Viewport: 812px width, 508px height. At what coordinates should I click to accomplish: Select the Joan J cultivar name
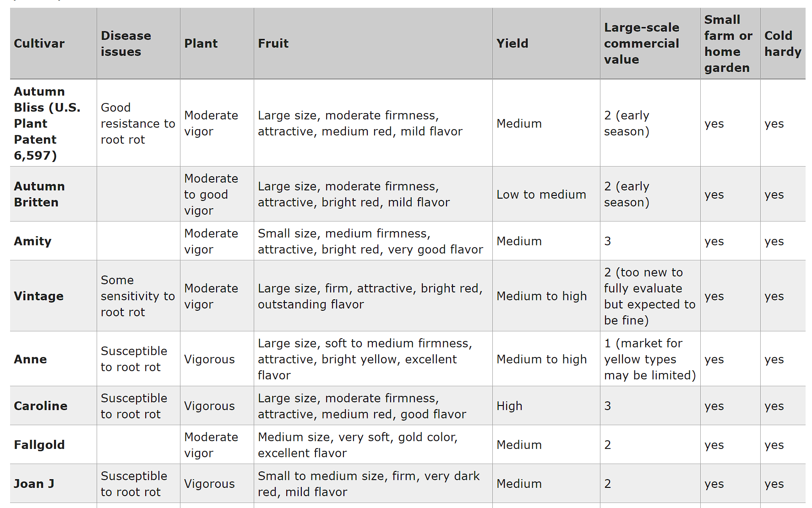pyautogui.click(x=34, y=484)
